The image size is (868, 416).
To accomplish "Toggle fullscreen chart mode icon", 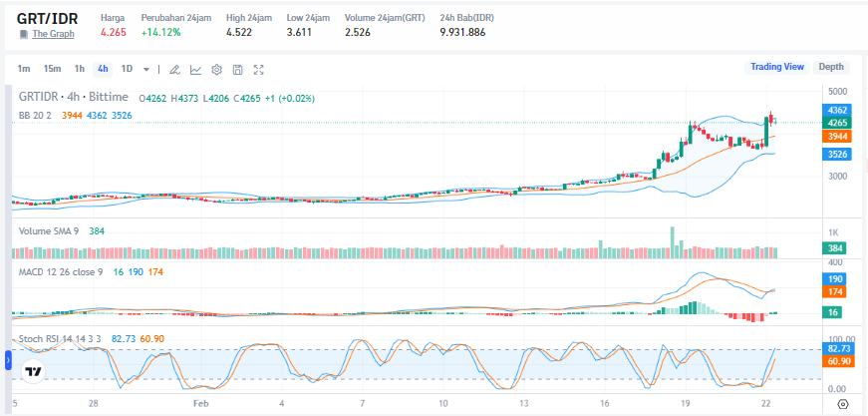I will (x=259, y=69).
